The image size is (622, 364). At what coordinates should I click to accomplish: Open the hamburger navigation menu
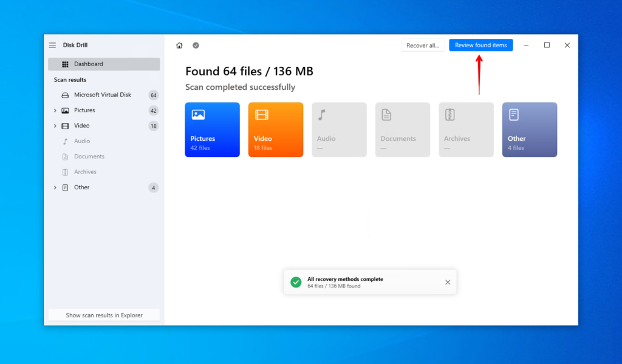[x=52, y=44]
